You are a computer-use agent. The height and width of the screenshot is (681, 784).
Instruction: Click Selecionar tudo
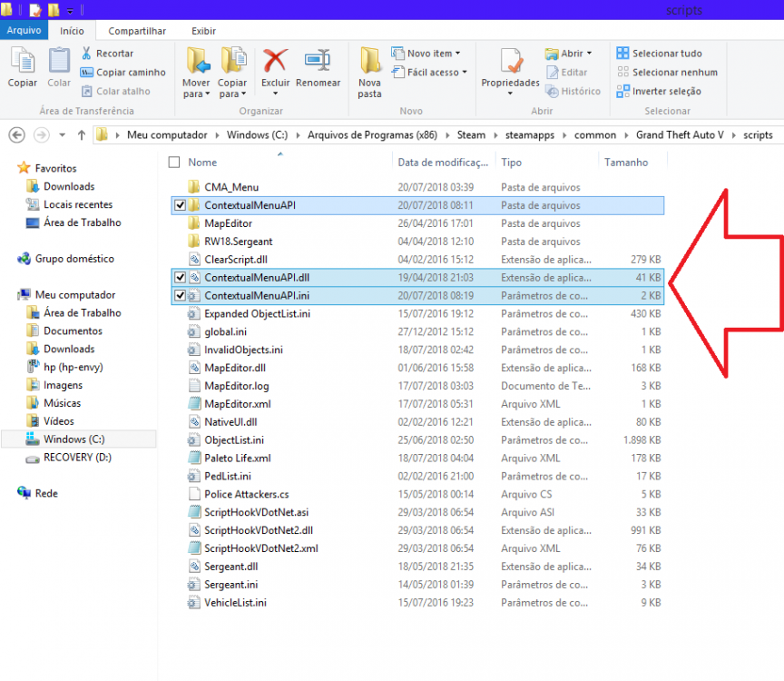660,53
